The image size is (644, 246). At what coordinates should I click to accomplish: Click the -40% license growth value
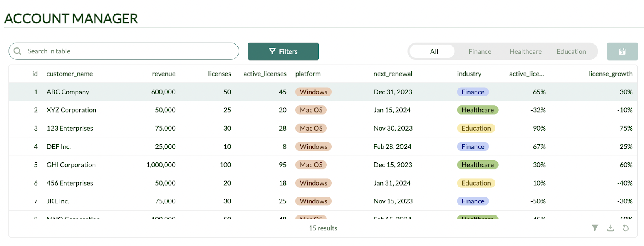click(x=625, y=183)
